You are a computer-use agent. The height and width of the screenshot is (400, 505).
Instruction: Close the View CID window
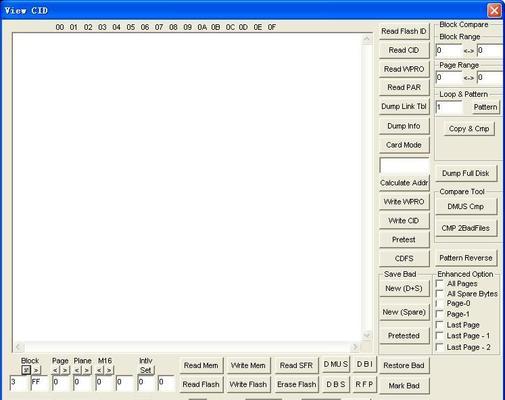point(494,10)
